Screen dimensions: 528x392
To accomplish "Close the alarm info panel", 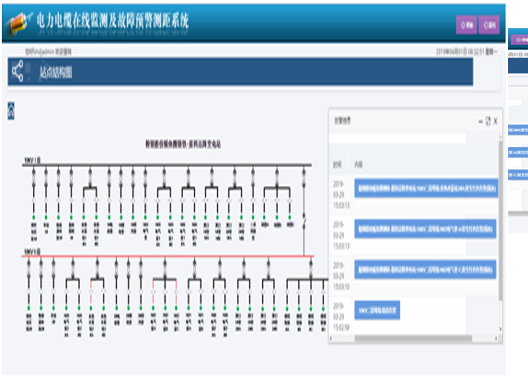I will coord(496,121).
